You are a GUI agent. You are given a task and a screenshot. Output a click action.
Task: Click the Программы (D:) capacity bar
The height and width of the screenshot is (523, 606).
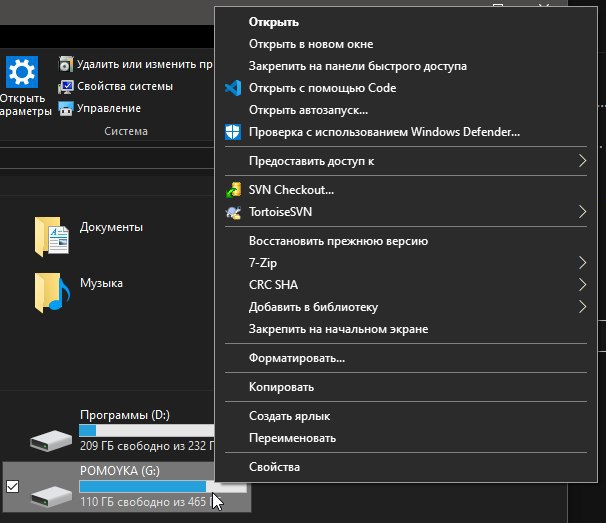[146, 431]
